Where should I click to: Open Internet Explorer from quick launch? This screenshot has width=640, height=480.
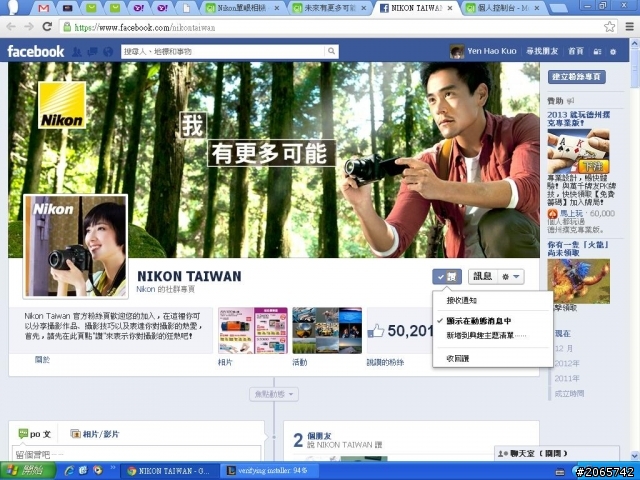(x=69, y=471)
